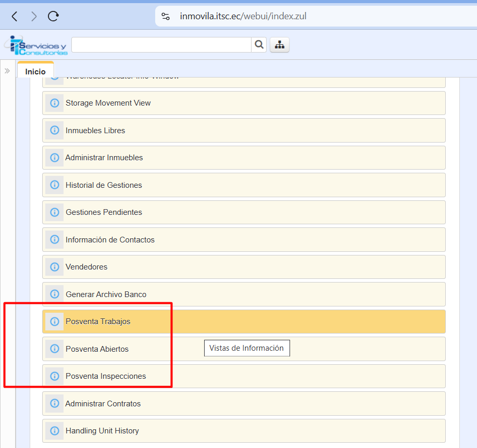Open Administrar Contratos view
Screen dimensions: 477x448
[103, 404]
